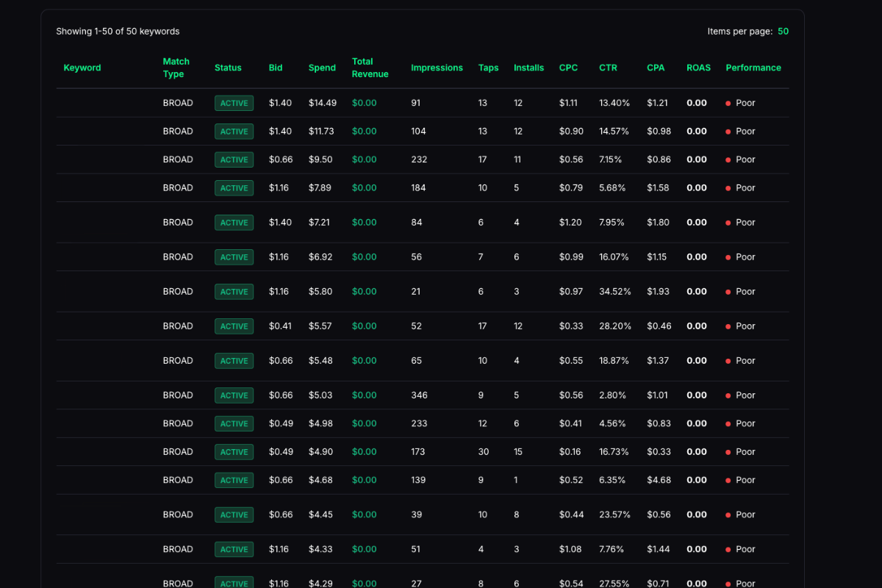
Task: Sort by ROAS column header
Action: tap(698, 68)
